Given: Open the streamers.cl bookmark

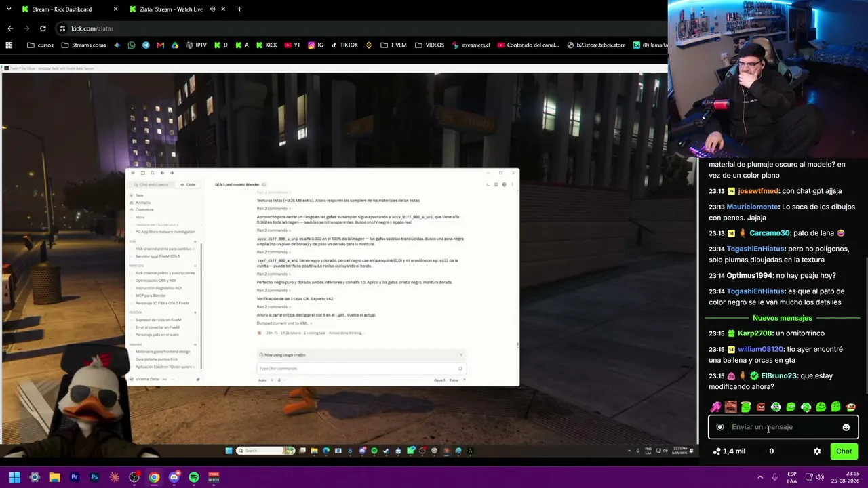Looking at the screenshot, I should tap(470, 45).
